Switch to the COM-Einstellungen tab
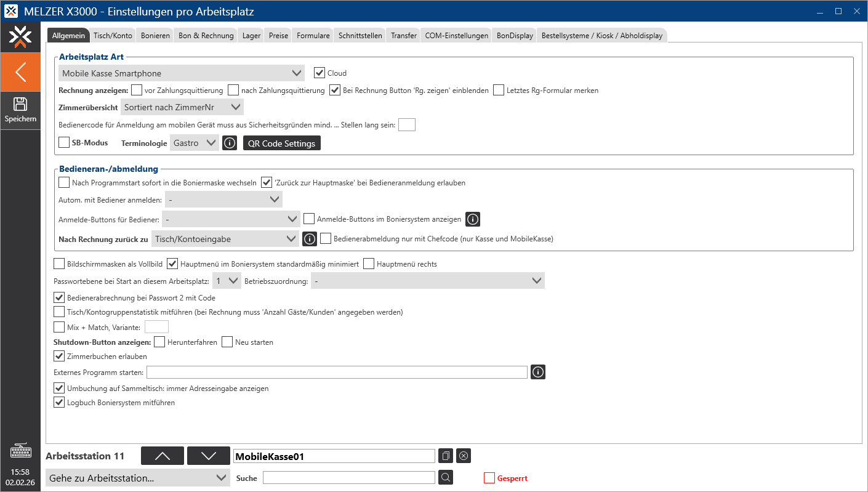This screenshot has width=868, height=492. (x=457, y=36)
